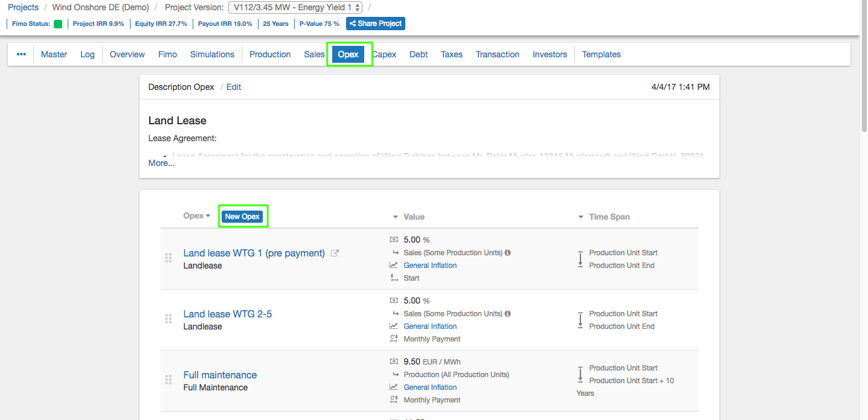Viewport: 868px width, 420px height.
Task: Open the Value column dropdown arrow
Action: coord(396,217)
